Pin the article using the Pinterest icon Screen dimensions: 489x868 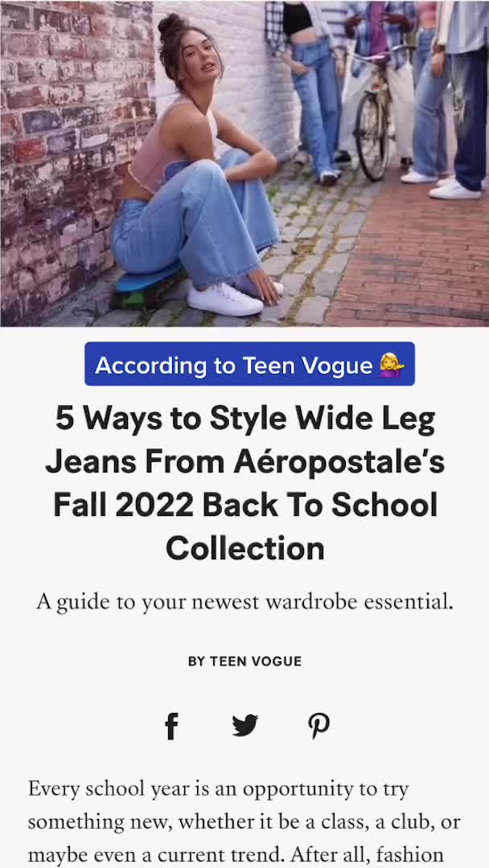tap(318, 726)
